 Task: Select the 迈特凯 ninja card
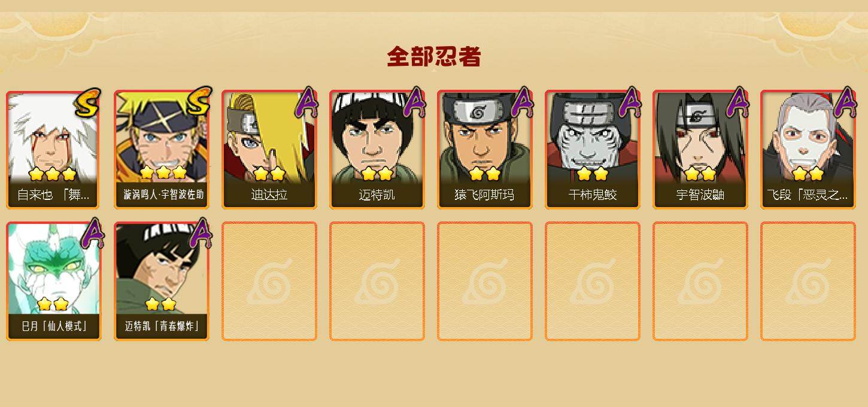point(377,150)
